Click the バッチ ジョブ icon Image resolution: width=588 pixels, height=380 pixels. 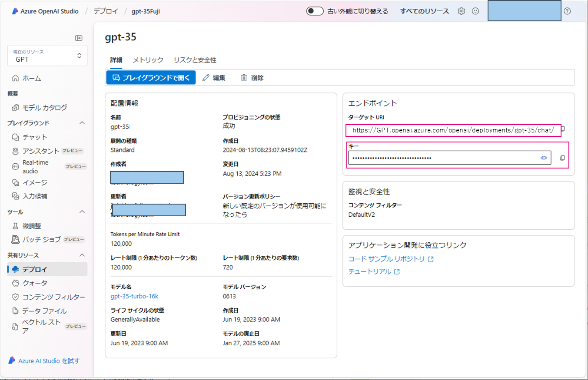pos(16,239)
